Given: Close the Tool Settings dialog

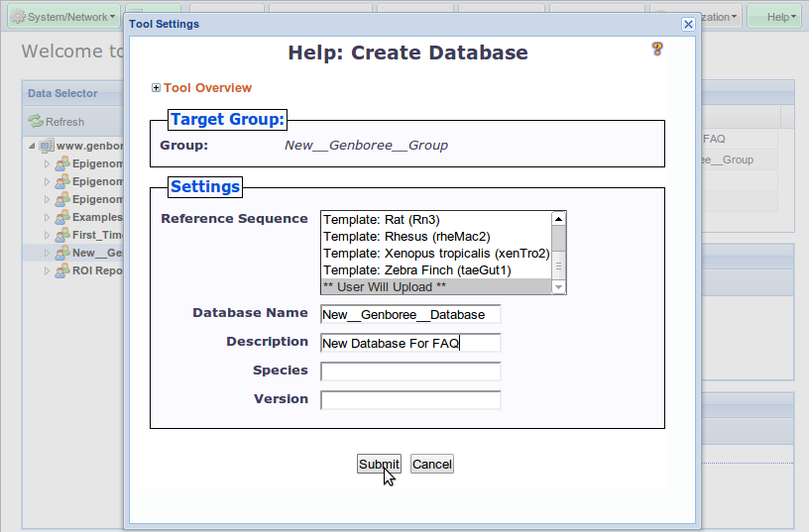Looking at the screenshot, I should coord(688,24).
